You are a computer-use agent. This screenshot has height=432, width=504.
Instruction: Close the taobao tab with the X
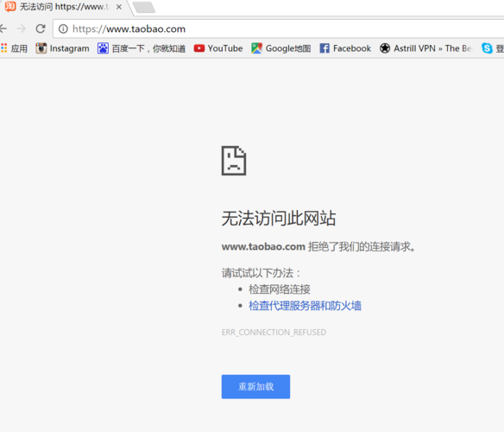pyautogui.click(x=119, y=7)
